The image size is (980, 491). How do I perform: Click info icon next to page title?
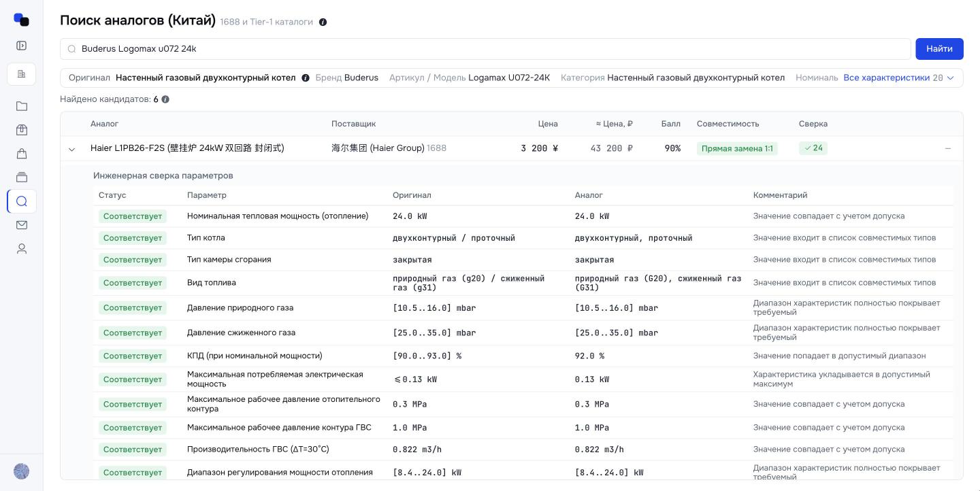click(323, 22)
